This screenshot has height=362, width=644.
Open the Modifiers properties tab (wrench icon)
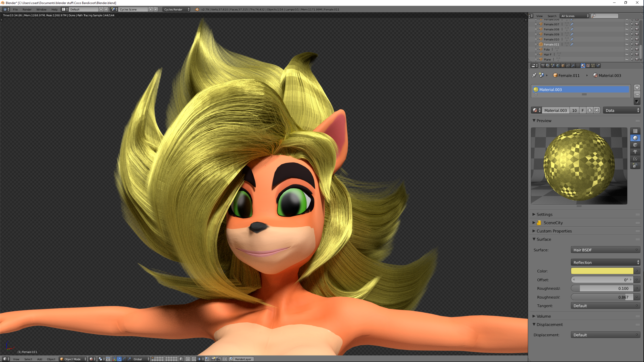click(573, 66)
